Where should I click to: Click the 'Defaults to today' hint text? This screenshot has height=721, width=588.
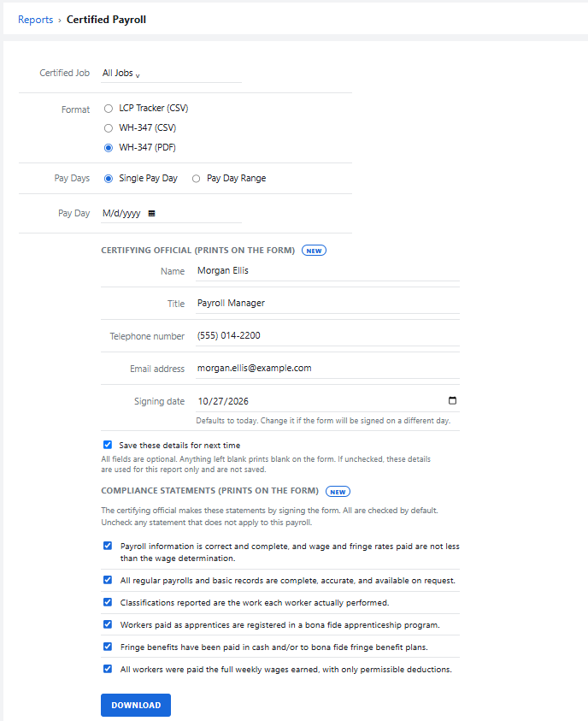click(x=323, y=421)
